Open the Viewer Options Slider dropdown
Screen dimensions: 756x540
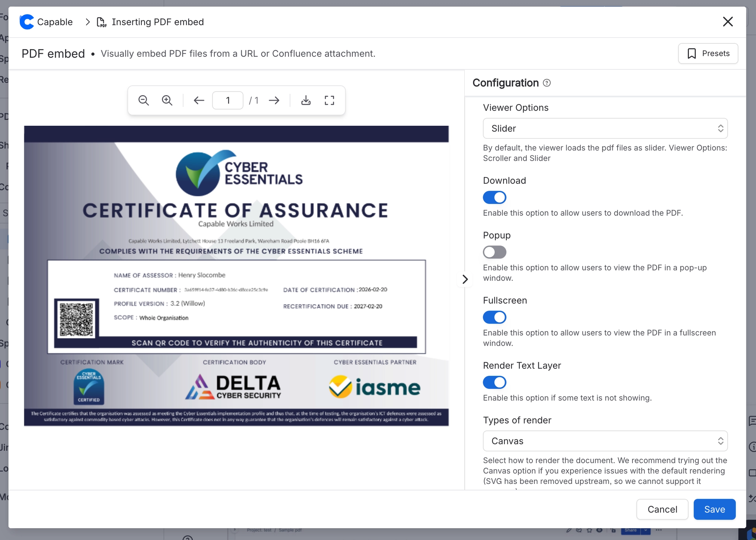(x=605, y=128)
